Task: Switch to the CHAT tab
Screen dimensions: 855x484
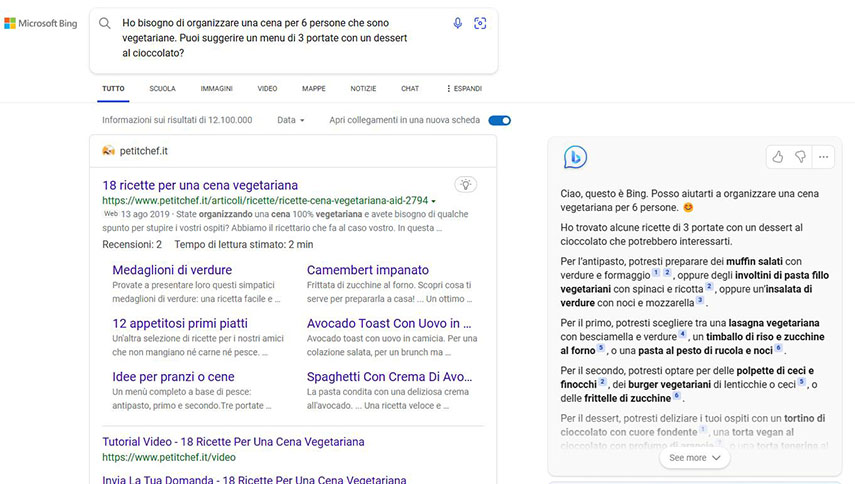Action: (410, 88)
